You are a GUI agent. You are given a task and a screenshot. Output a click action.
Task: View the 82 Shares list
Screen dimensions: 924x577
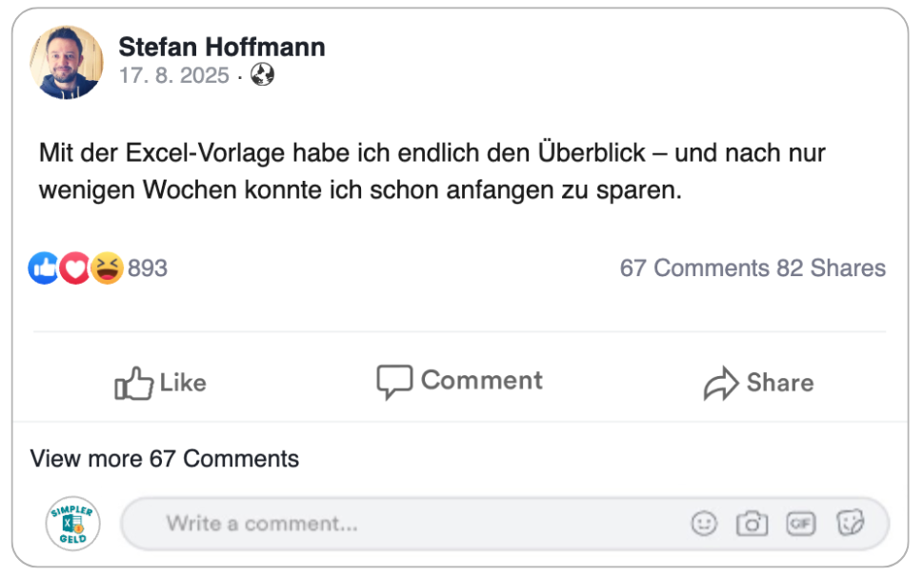tap(831, 269)
